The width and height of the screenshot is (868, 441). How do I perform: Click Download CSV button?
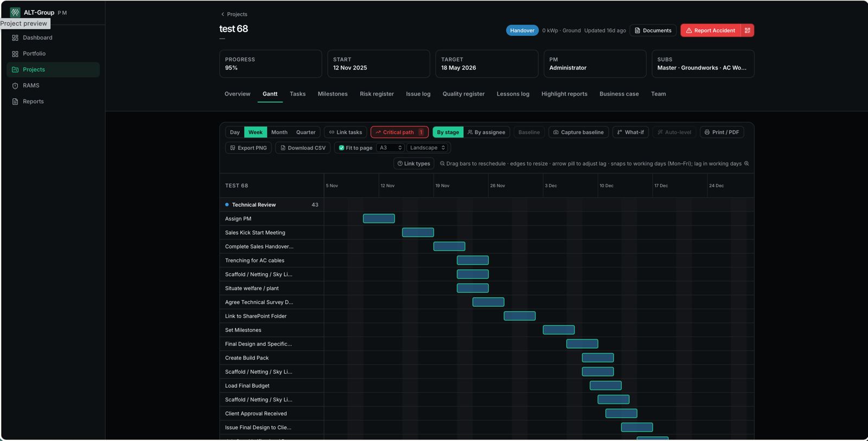click(x=303, y=148)
